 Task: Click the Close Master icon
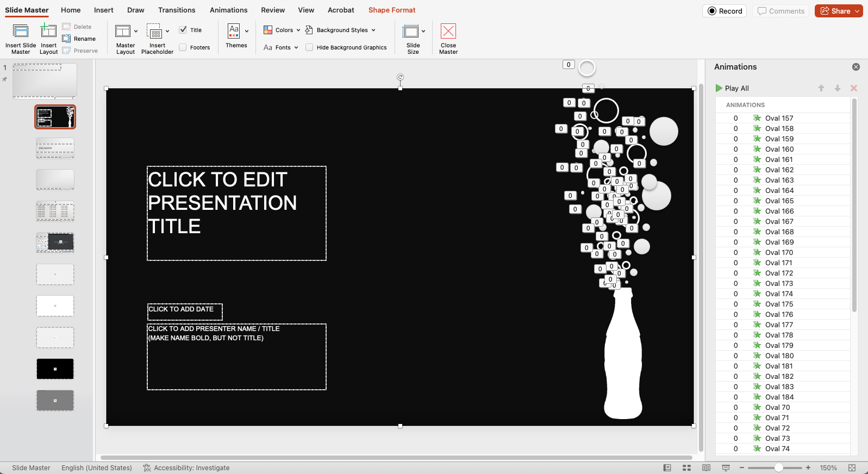[448, 31]
